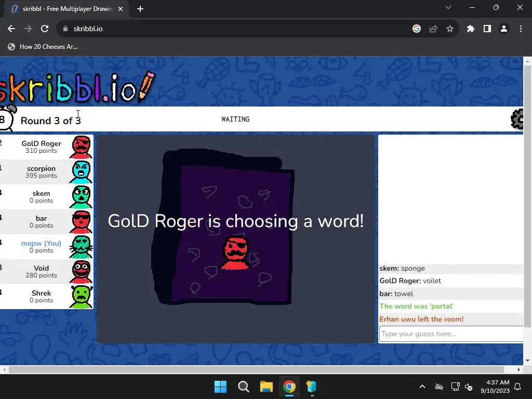Show hidden system tray icons
The image size is (532, 399).
pos(422,387)
